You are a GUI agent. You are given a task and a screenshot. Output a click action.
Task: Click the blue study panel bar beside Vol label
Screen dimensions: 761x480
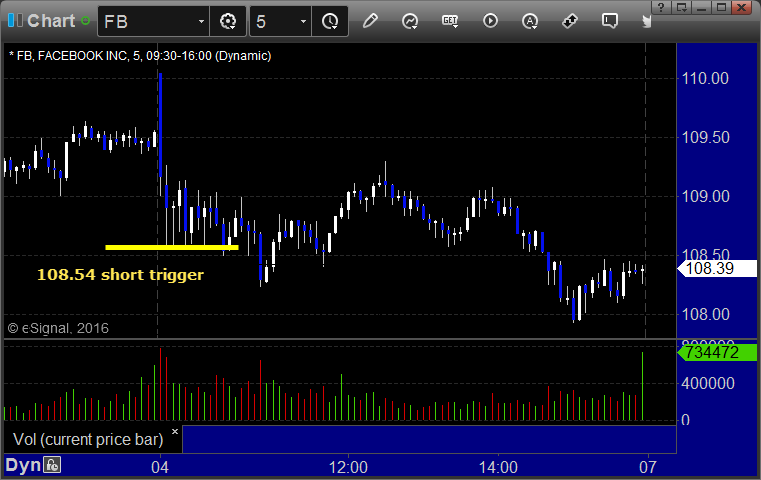coord(429,439)
